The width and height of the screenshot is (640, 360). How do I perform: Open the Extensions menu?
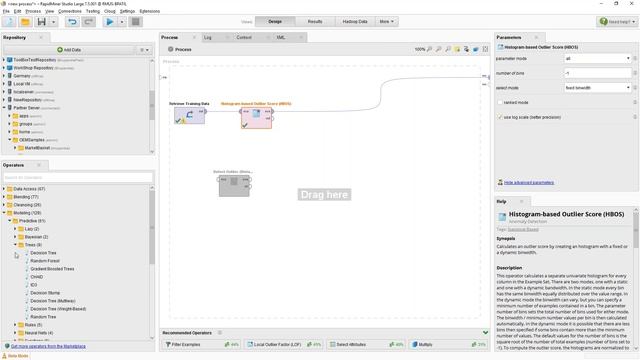[x=149, y=11]
